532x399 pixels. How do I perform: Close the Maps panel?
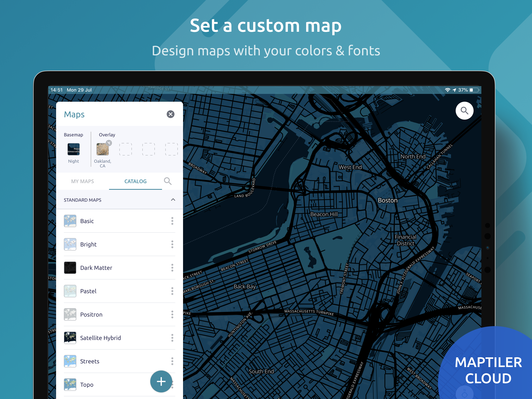click(171, 114)
